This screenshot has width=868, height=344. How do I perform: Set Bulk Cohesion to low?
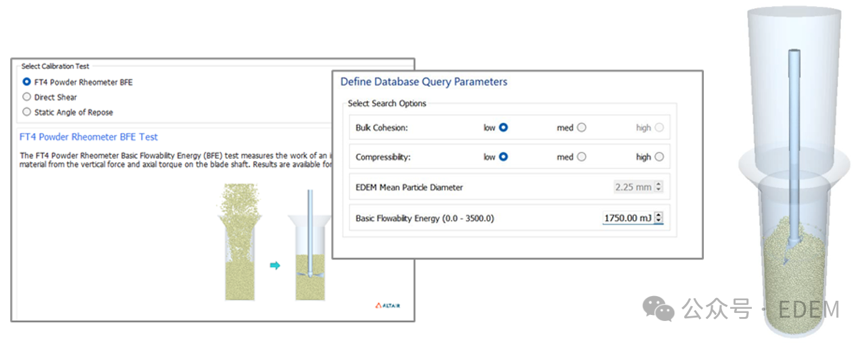pos(503,127)
